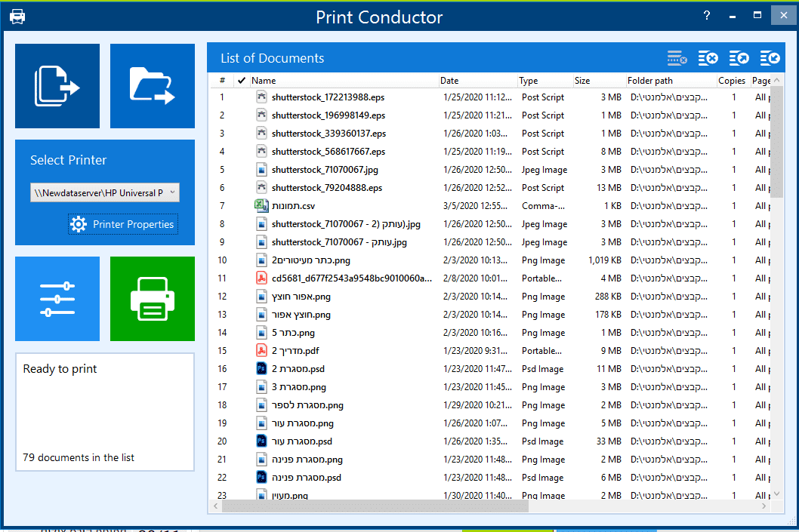Click the checkmark column header

click(x=242, y=81)
